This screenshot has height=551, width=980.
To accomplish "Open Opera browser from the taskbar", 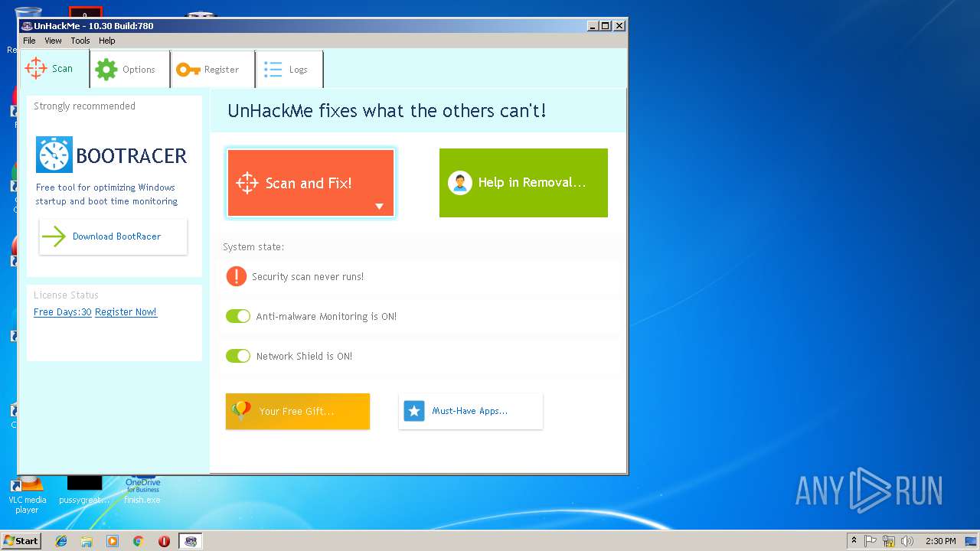I will pos(164,541).
